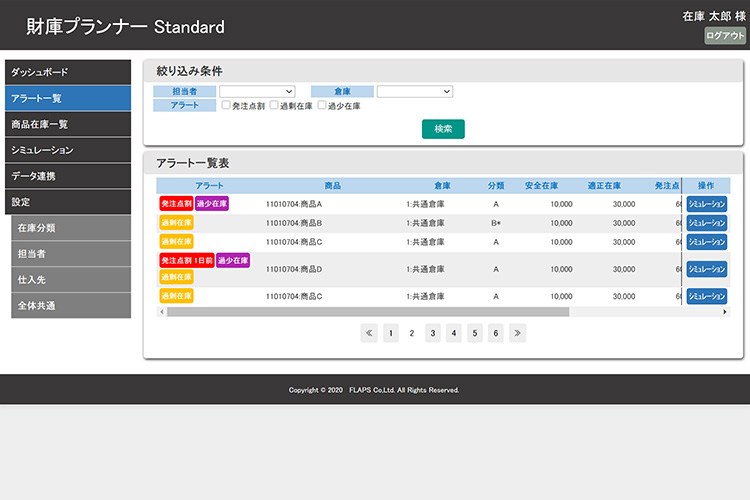Expand the 設定 sidebar section
The image size is (750, 500).
(x=68, y=202)
